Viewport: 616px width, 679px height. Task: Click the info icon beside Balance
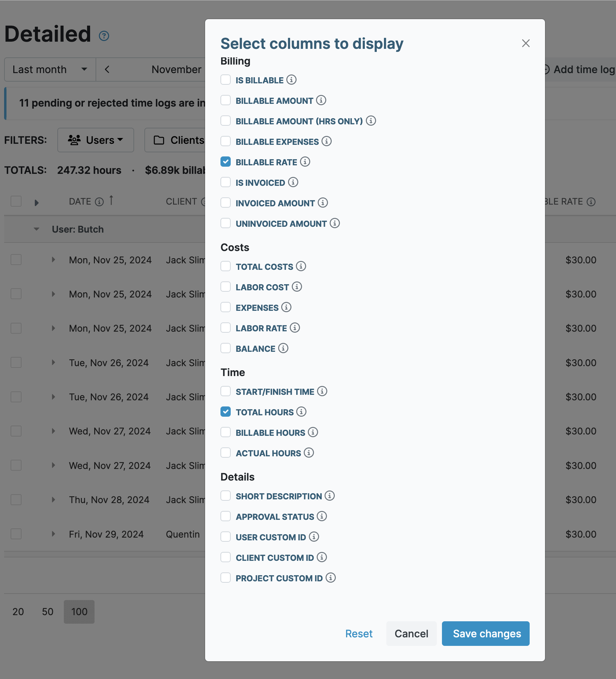[x=283, y=348]
